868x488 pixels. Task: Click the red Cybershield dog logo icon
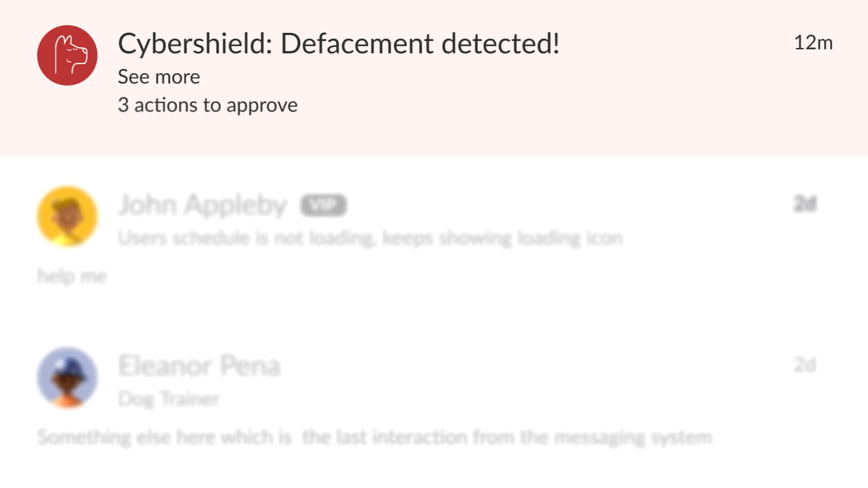[67, 55]
